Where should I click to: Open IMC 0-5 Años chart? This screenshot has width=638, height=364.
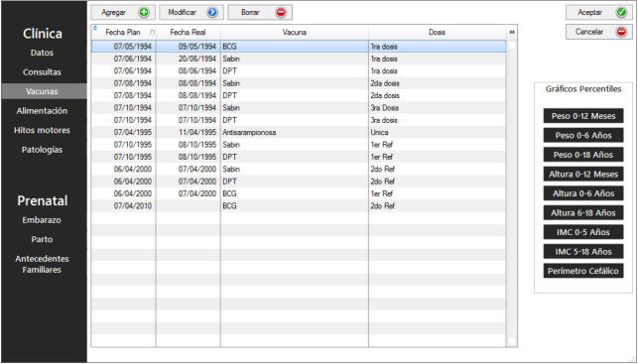point(583,232)
